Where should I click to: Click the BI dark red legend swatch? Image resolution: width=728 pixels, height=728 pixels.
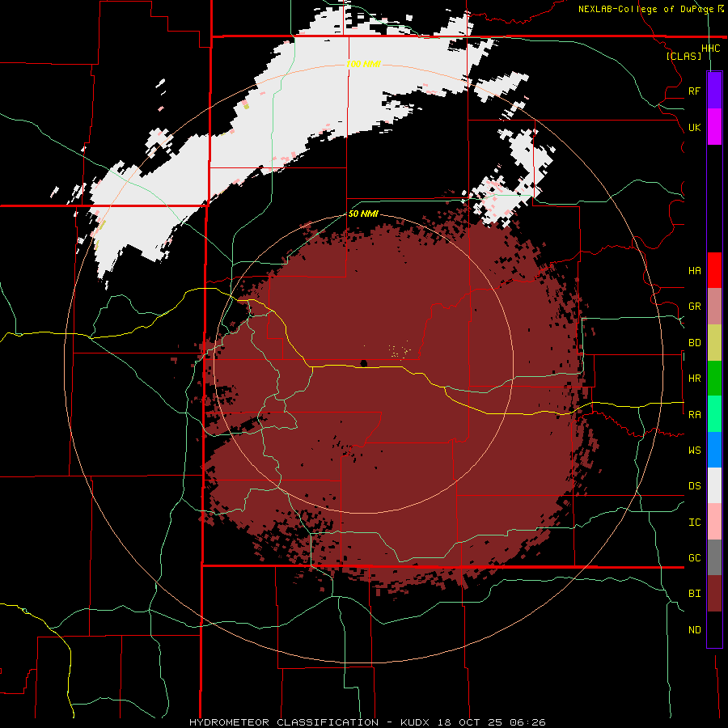click(714, 594)
